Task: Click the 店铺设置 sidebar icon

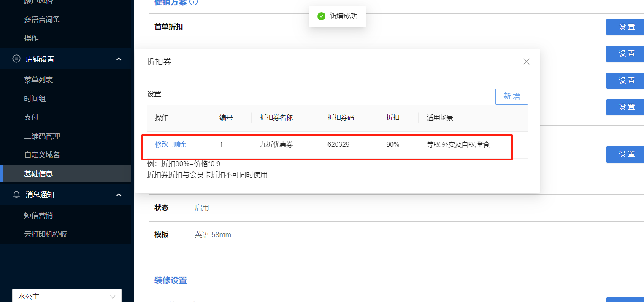Action: point(16,59)
